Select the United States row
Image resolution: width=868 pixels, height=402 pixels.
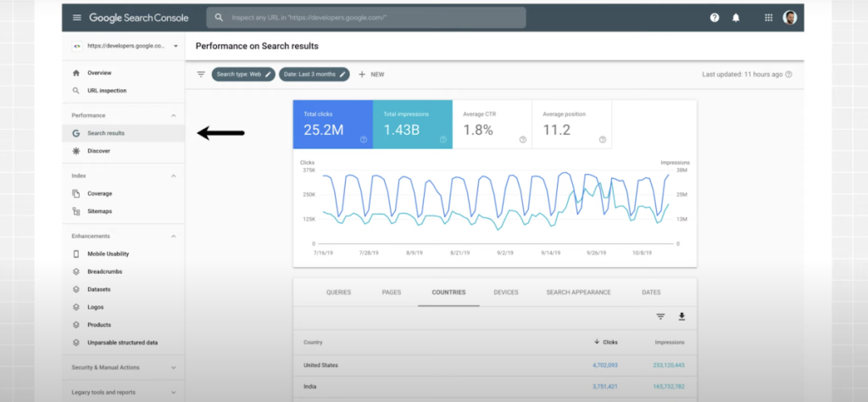495,366
